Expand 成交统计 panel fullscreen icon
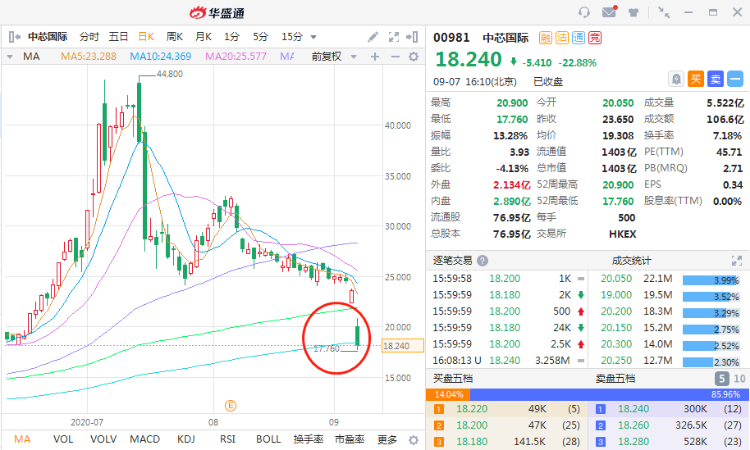 [x=737, y=261]
